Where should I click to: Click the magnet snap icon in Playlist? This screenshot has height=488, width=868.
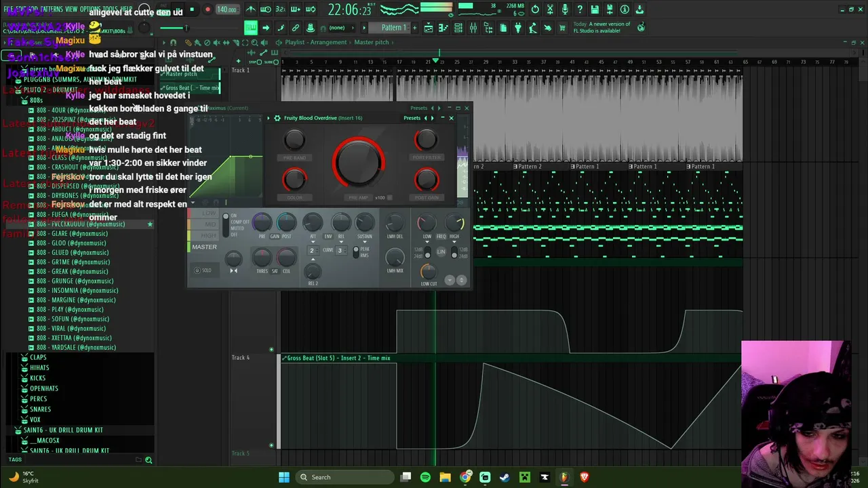point(173,43)
